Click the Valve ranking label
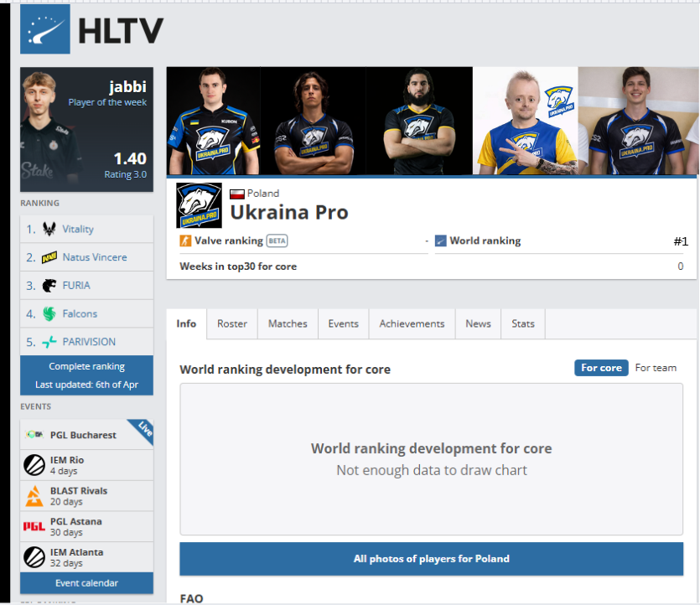Screen dimensions: 700x605 click(x=229, y=241)
